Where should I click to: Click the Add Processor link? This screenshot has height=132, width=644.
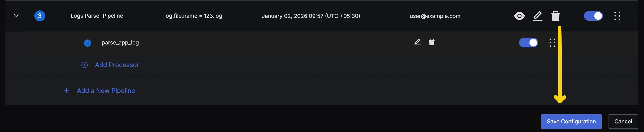[x=117, y=65]
